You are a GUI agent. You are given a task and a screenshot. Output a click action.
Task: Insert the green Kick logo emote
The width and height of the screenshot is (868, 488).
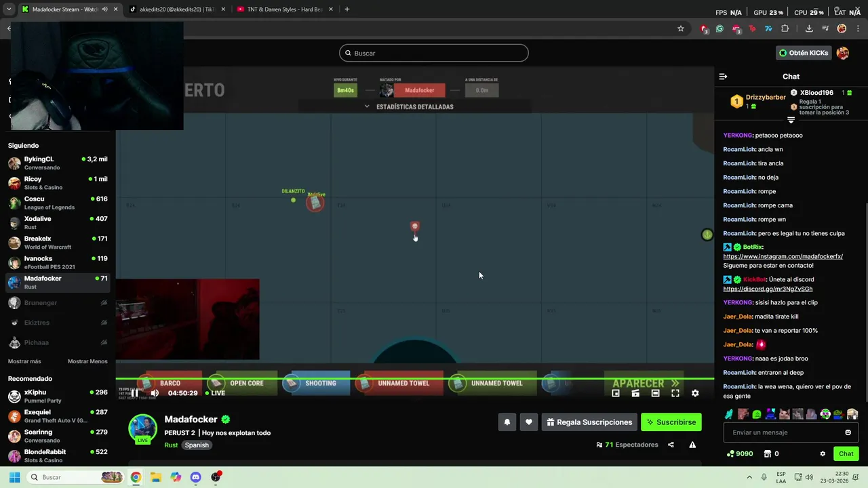pyautogui.click(x=757, y=414)
